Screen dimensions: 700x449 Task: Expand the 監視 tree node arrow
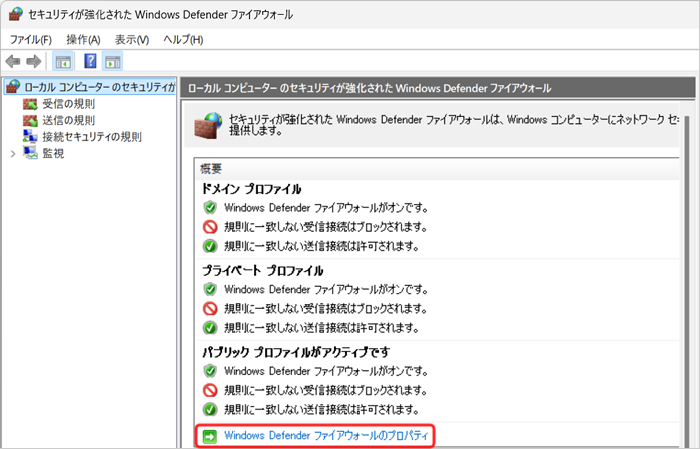click(12, 153)
